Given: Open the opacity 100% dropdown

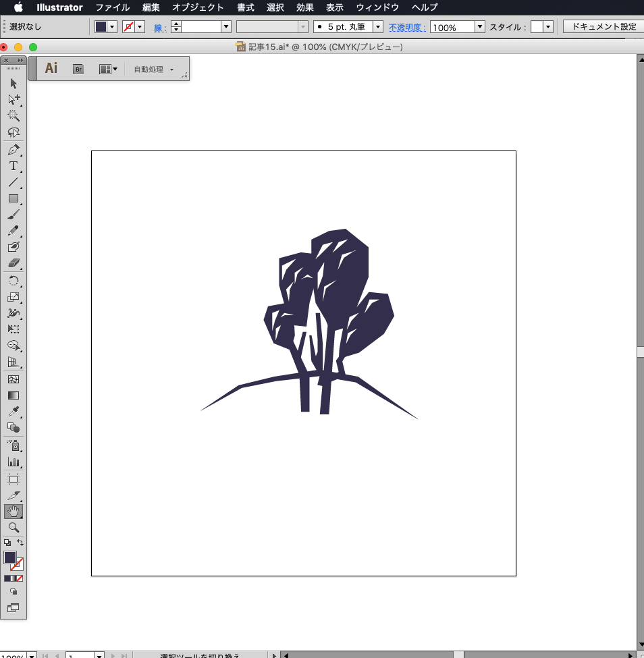Looking at the screenshot, I should coord(480,27).
